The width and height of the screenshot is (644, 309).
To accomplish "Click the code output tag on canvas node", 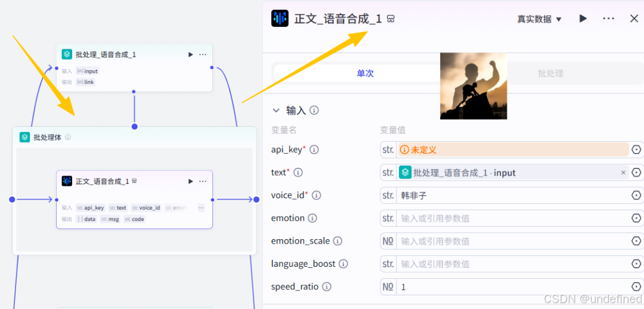I will pyautogui.click(x=134, y=219).
